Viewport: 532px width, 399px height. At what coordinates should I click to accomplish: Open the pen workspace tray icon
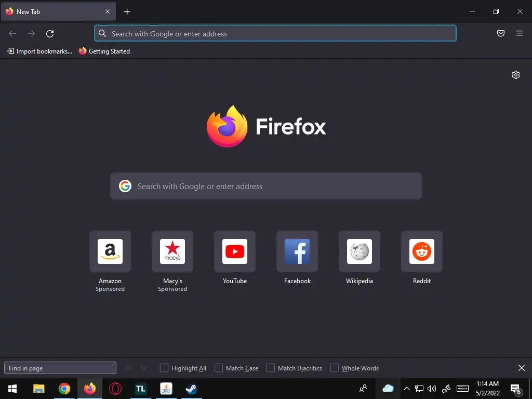point(446,389)
